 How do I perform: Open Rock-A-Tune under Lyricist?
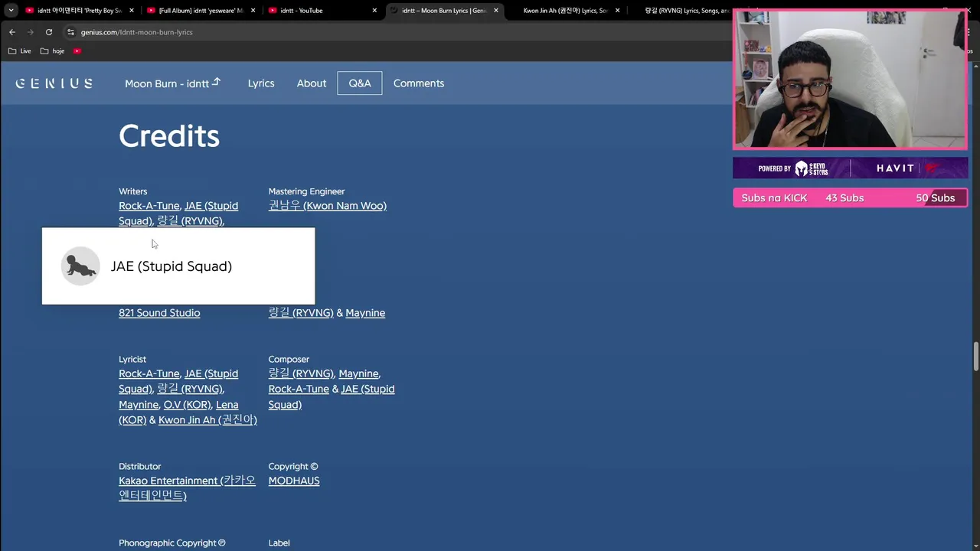pyautogui.click(x=149, y=373)
